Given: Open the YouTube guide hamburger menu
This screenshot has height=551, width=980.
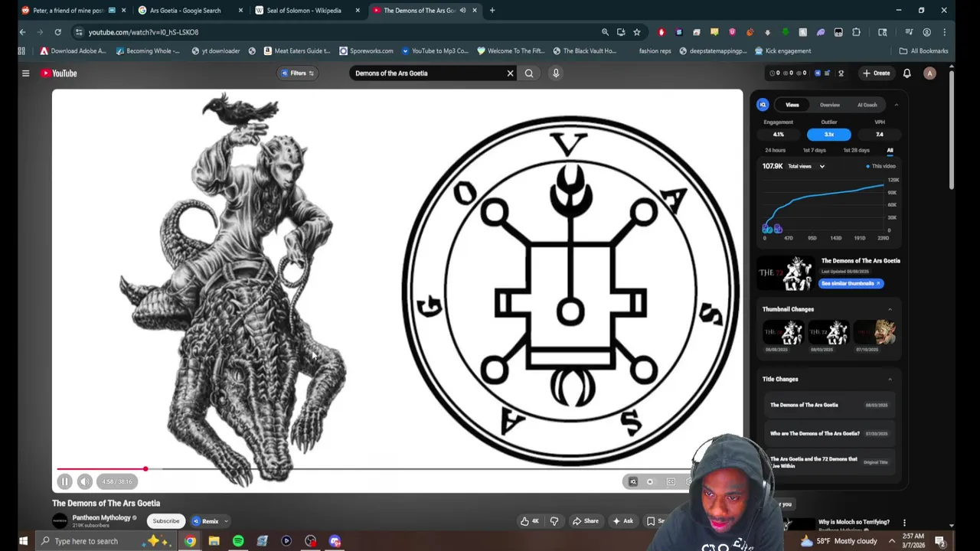Looking at the screenshot, I should pos(25,73).
